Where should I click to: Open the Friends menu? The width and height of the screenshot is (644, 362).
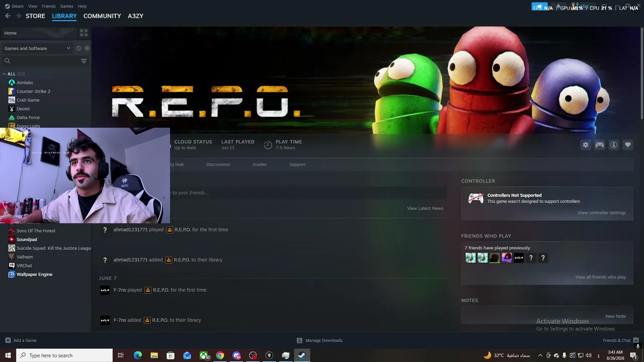[x=49, y=6]
